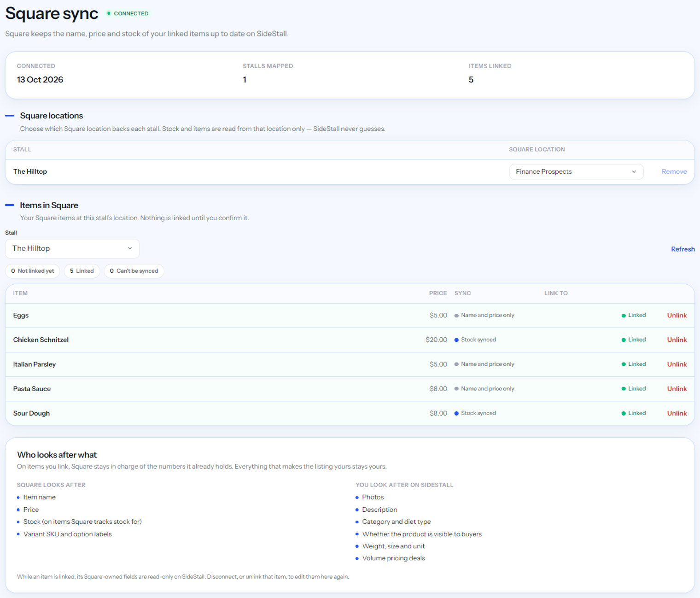Filter by Not linked yet chip

coord(33,271)
